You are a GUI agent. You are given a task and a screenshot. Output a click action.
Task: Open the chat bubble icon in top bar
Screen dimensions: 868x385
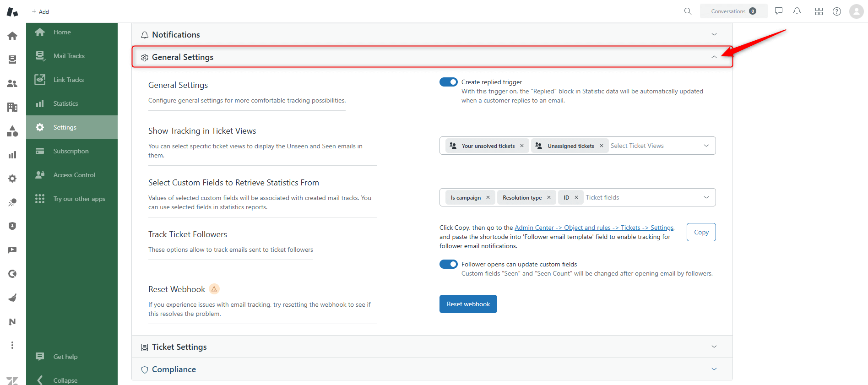coord(779,11)
